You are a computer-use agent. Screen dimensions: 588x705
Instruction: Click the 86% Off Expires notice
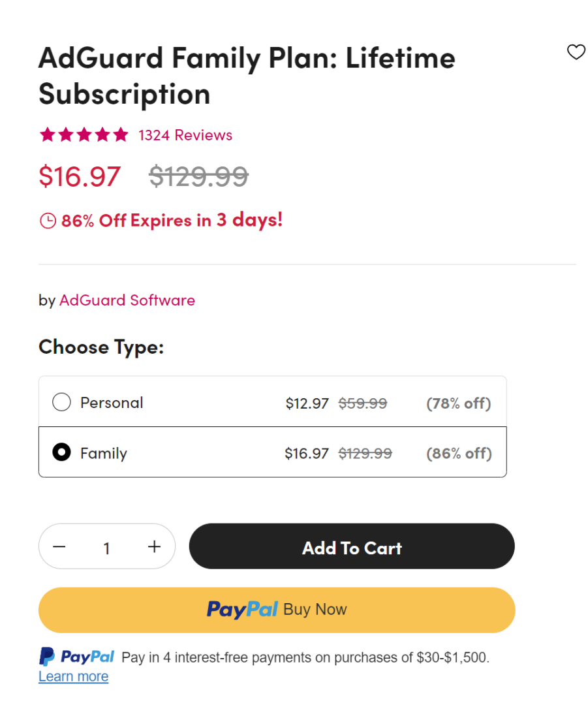pos(172,220)
